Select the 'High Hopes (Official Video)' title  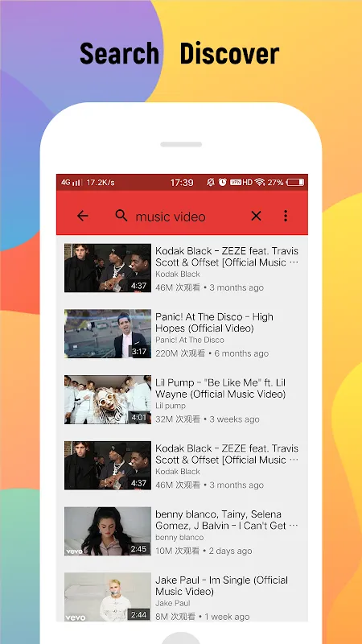pyautogui.click(x=214, y=323)
